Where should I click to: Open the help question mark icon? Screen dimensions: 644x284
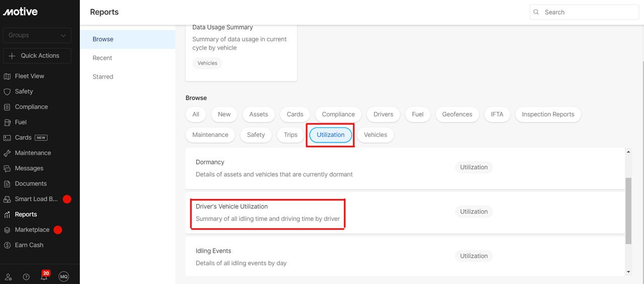coord(26,277)
